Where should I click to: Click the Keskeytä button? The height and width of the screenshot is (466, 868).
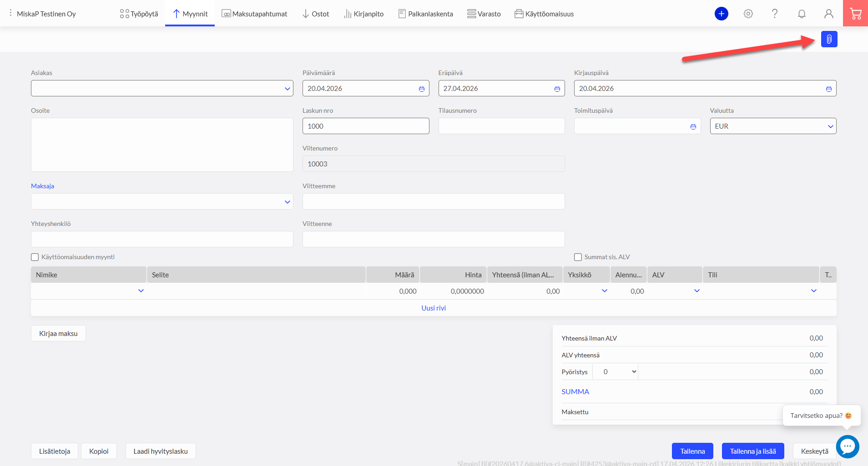(814, 451)
